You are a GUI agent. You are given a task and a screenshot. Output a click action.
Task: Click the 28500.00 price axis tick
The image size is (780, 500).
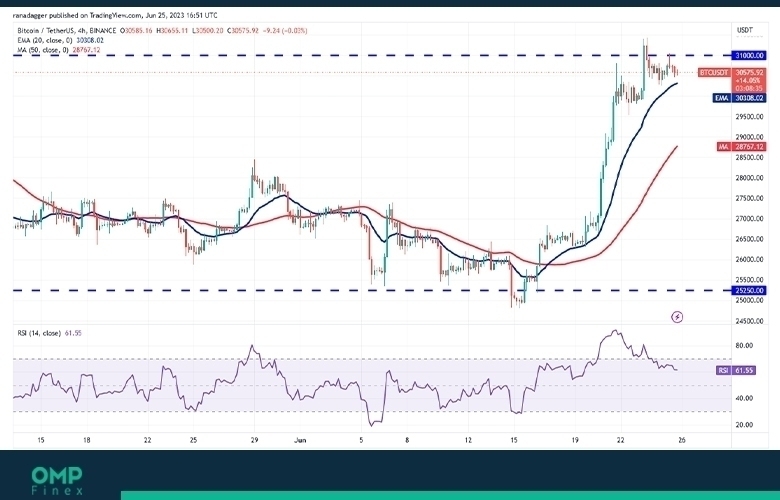coord(749,157)
